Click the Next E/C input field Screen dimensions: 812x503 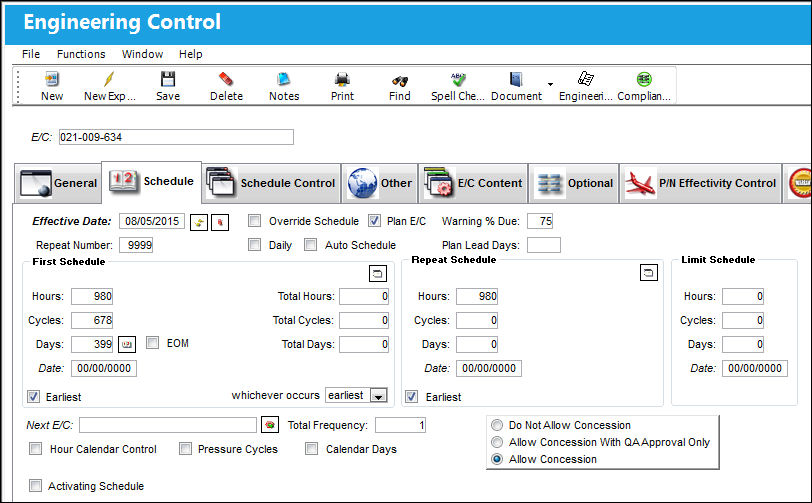coord(168,425)
